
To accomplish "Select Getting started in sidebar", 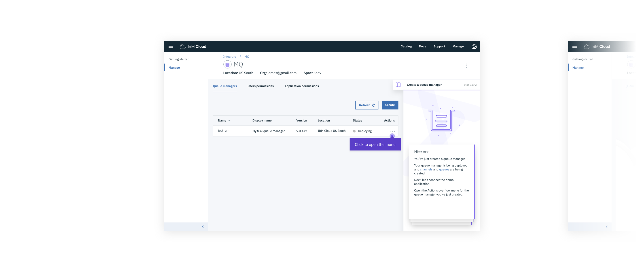I will (179, 59).
